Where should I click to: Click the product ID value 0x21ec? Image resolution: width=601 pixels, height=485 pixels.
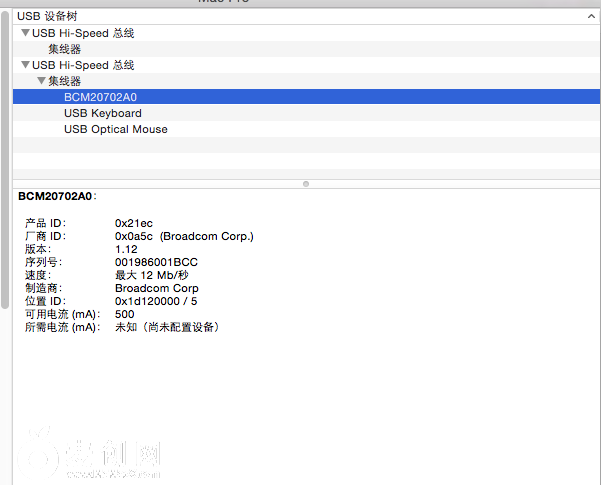click(x=134, y=223)
